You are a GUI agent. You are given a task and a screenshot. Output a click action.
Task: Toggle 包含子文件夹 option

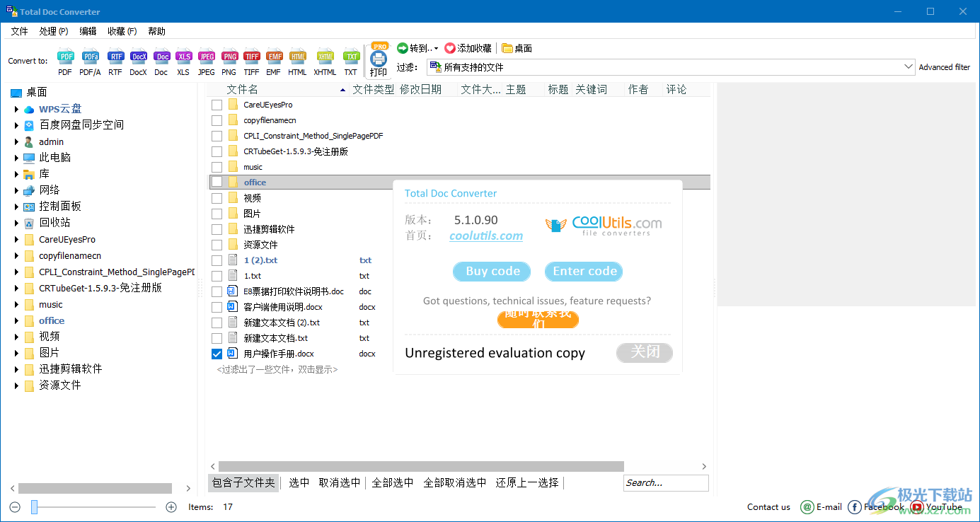pyautogui.click(x=243, y=482)
